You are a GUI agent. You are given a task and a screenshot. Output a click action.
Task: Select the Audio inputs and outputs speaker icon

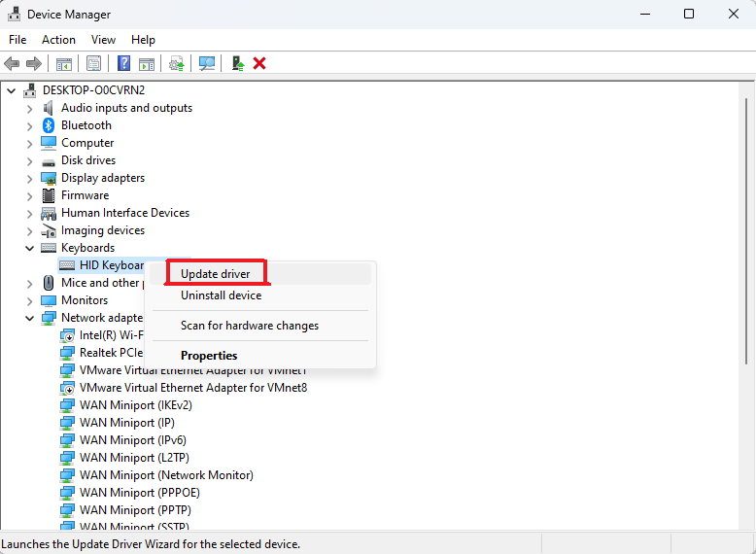49,108
